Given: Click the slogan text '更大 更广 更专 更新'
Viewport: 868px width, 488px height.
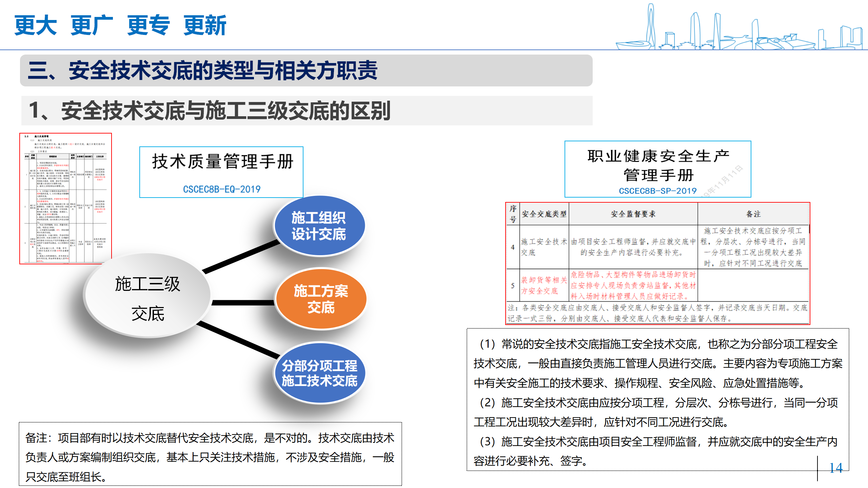Looking at the screenshot, I should click(x=120, y=25).
